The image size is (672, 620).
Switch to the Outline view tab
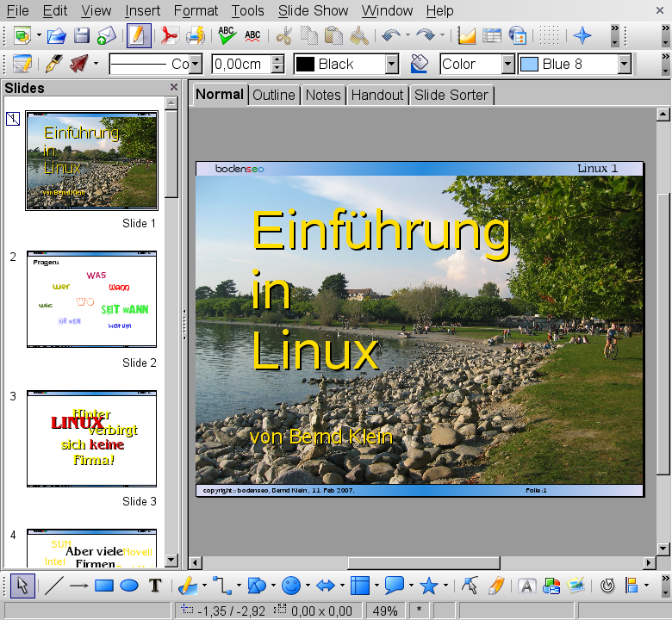point(273,95)
